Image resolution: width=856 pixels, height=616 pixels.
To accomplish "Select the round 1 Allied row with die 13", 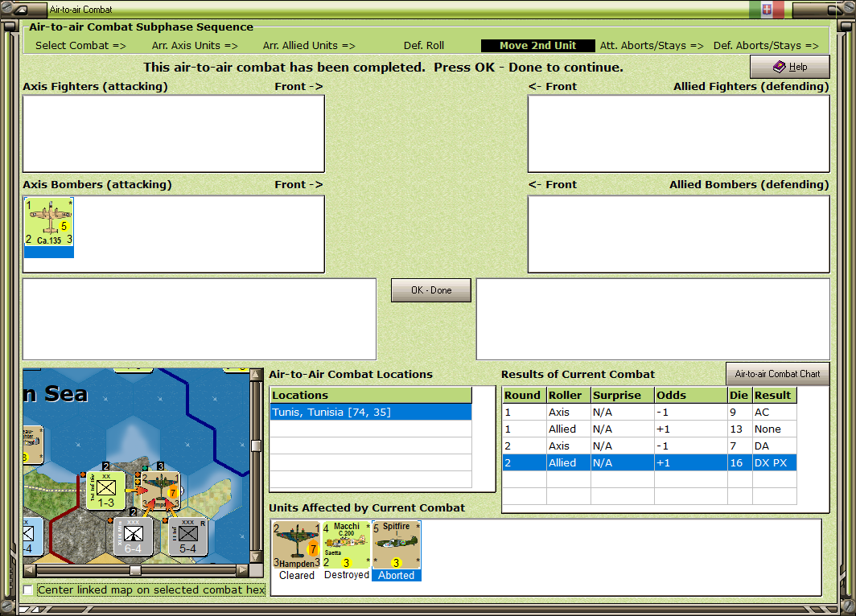I will coord(649,429).
